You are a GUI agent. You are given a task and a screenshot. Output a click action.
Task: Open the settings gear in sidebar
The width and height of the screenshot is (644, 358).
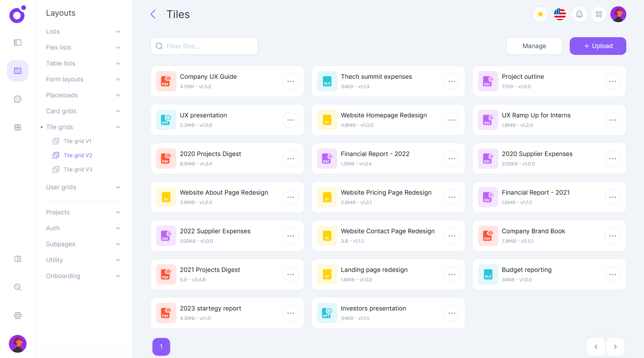tap(18, 316)
